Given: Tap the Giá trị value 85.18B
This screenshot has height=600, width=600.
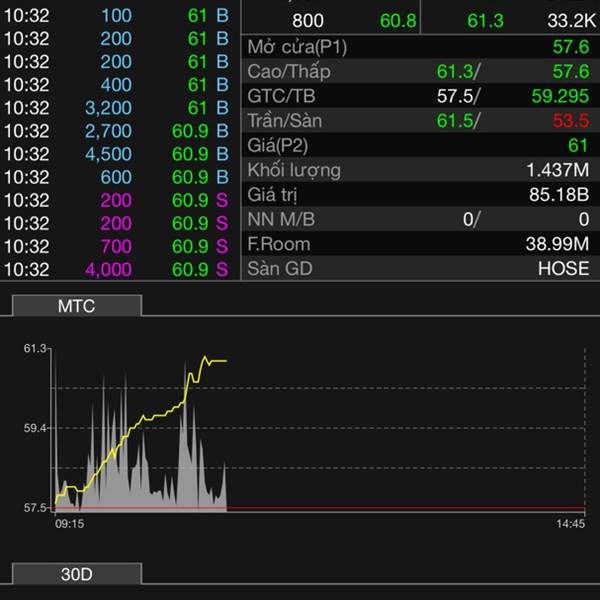Looking at the screenshot, I should (x=559, y=194).
